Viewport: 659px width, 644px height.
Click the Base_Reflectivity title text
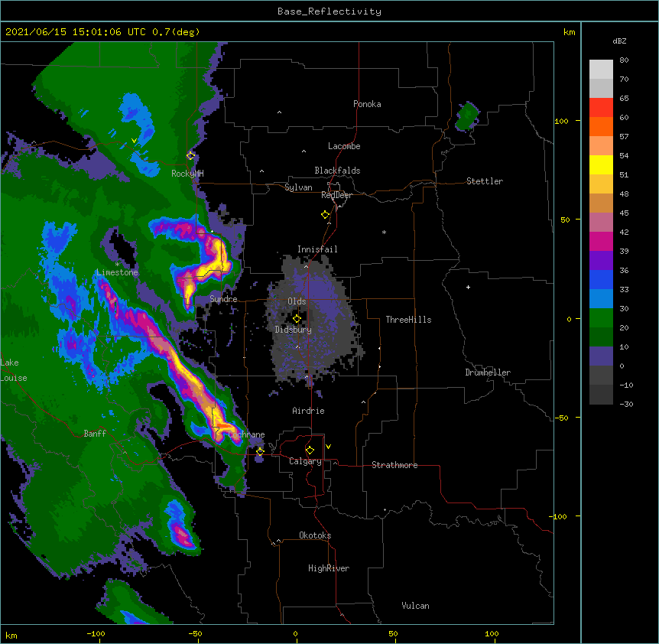[329, 11]
